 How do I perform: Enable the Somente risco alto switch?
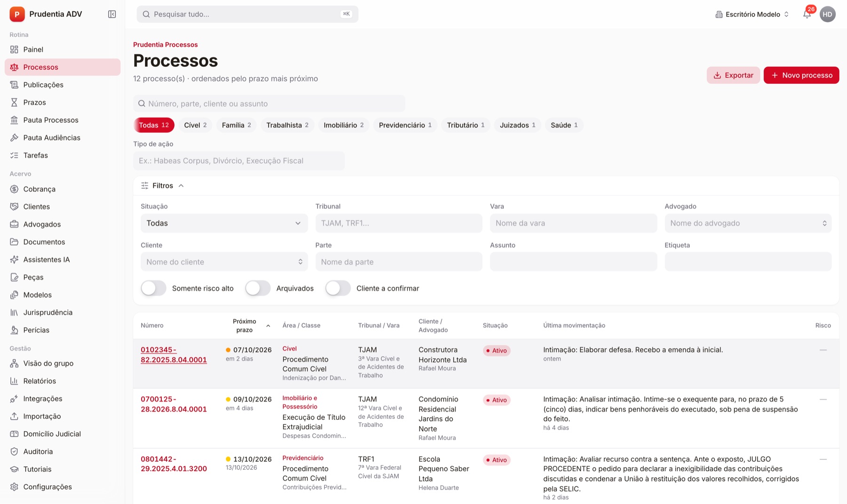(x=153, y=288)
